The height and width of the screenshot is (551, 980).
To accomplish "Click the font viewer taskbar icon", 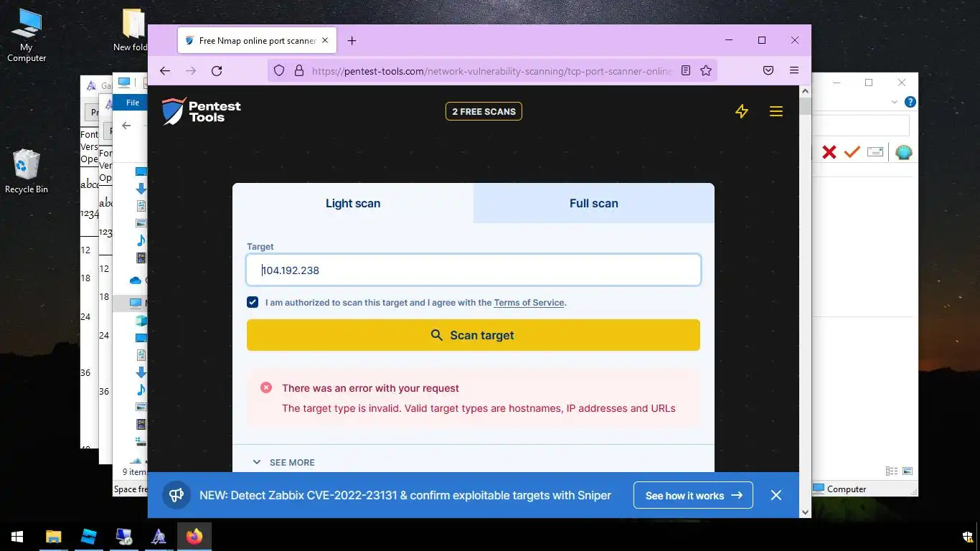I will (159, 537).
